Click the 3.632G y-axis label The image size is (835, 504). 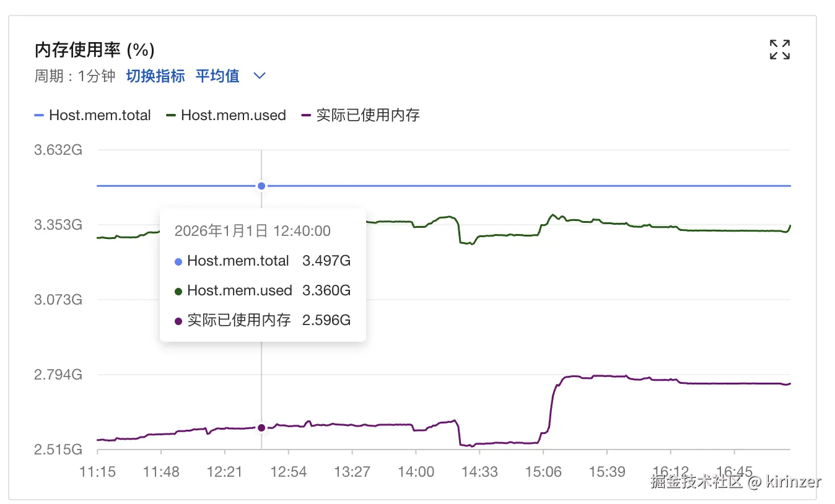coord(58,150)
